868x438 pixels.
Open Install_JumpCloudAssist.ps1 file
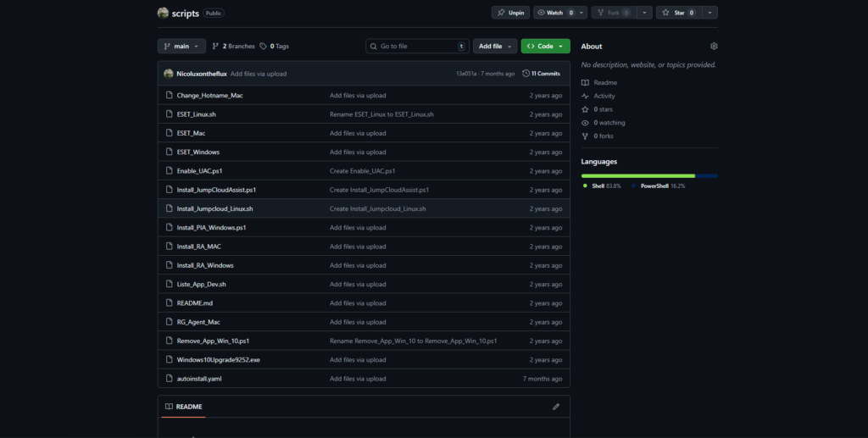click(x=216, y=190)
